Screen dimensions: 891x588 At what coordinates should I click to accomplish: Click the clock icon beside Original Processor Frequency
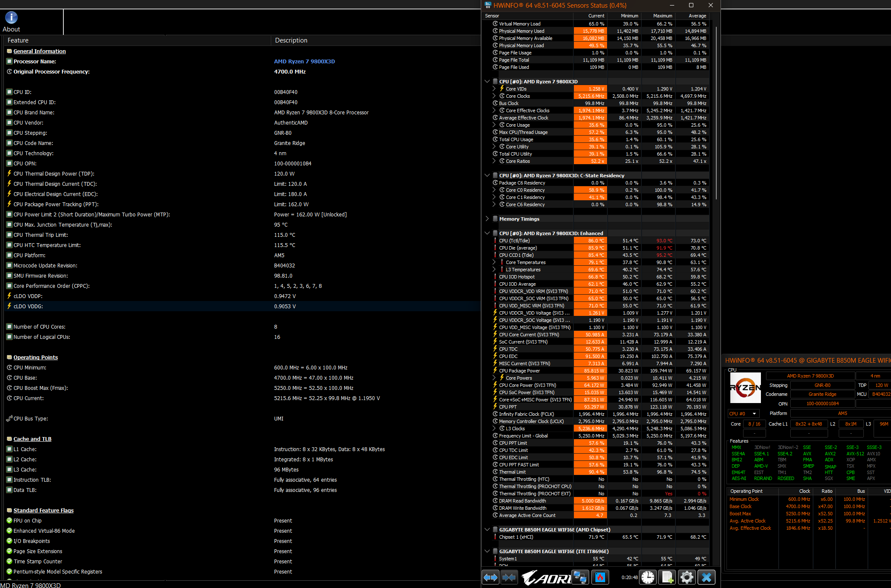(9, 72)
